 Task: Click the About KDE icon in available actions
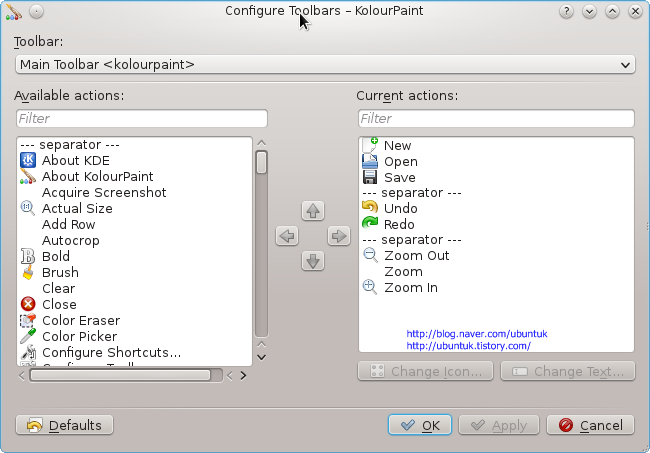(x=28, y=160)
